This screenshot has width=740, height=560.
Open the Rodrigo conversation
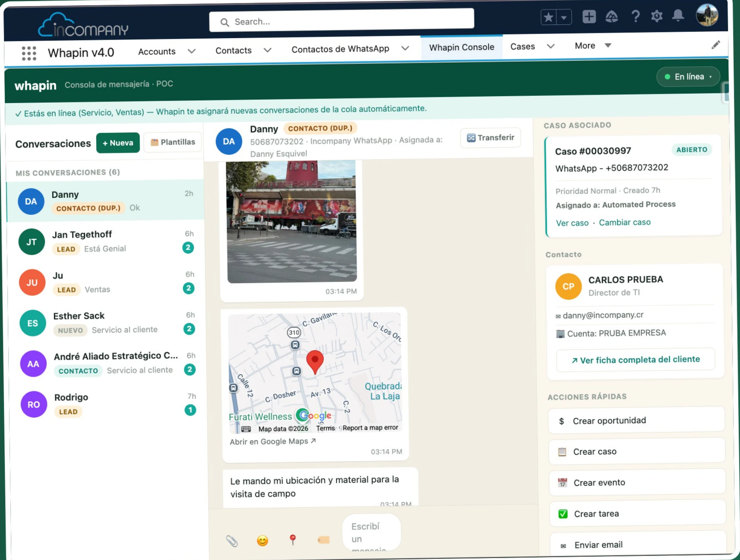click(x=107, y=404)
